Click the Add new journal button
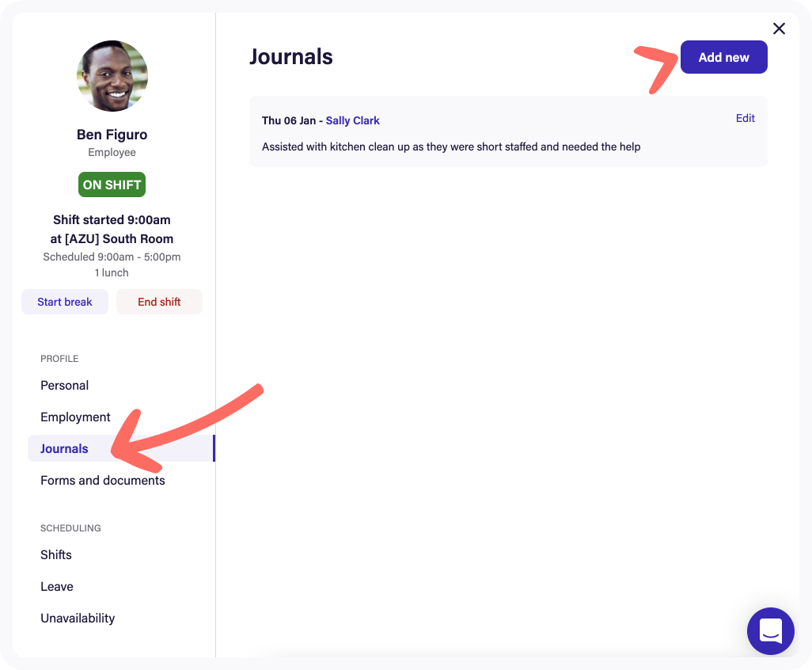This screenshot has height=670, width=812. (x=723, y=57)
